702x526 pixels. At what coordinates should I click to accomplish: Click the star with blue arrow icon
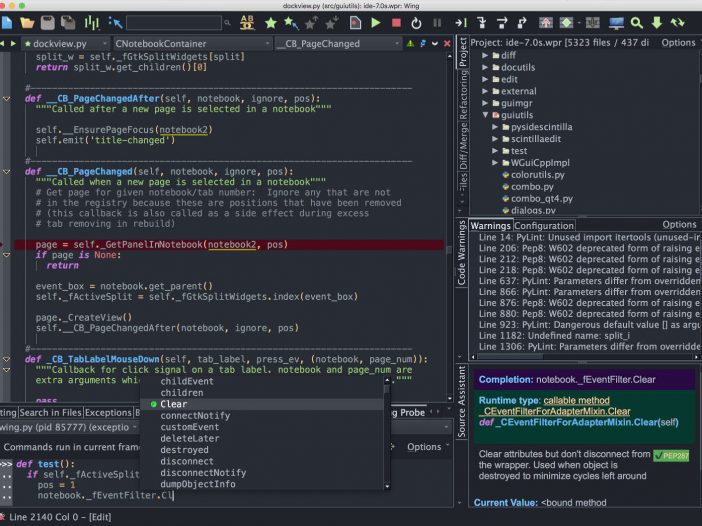pyautogui.click(x=291, y=23)
